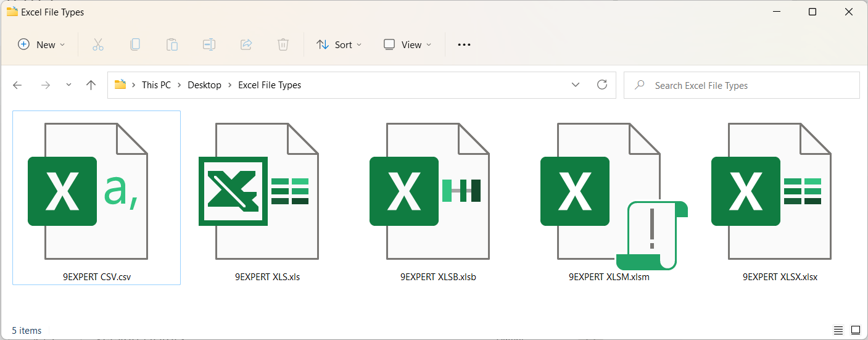Image resolution: width=868 pixels, height=340 pixels.
Task: Switch to details list view
Action: pos(838,330)
